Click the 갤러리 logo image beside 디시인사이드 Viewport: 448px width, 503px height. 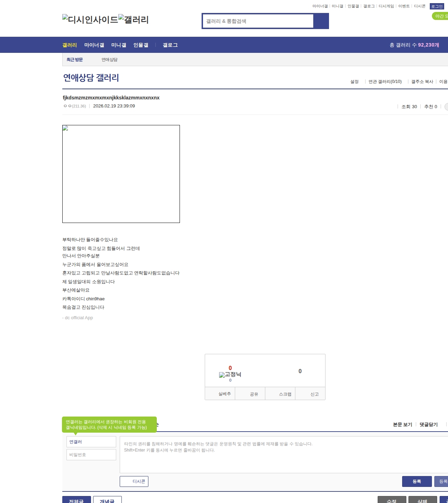pyautogui.click(x=134, y=20)
